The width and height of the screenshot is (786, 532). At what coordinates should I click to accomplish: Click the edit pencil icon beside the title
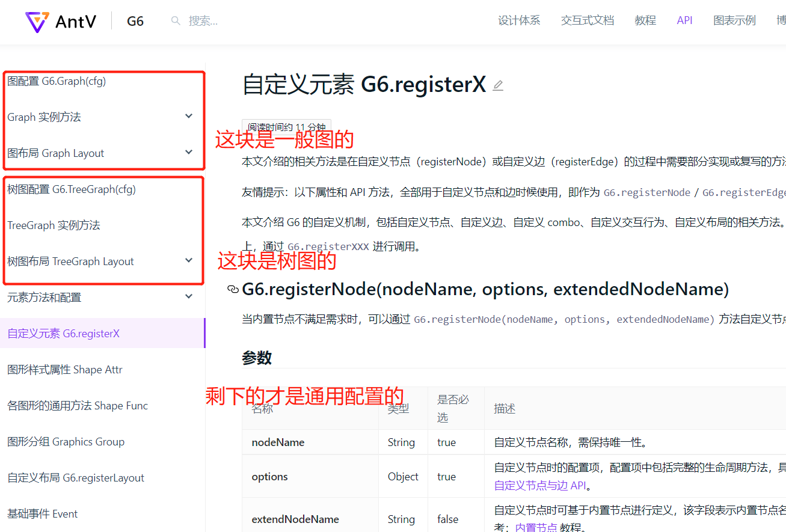498,85
